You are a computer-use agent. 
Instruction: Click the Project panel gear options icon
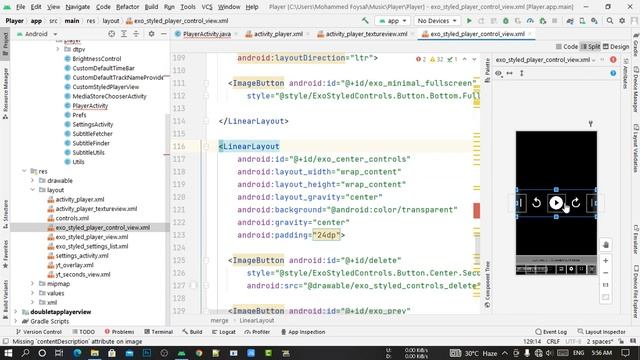(151, 34)
